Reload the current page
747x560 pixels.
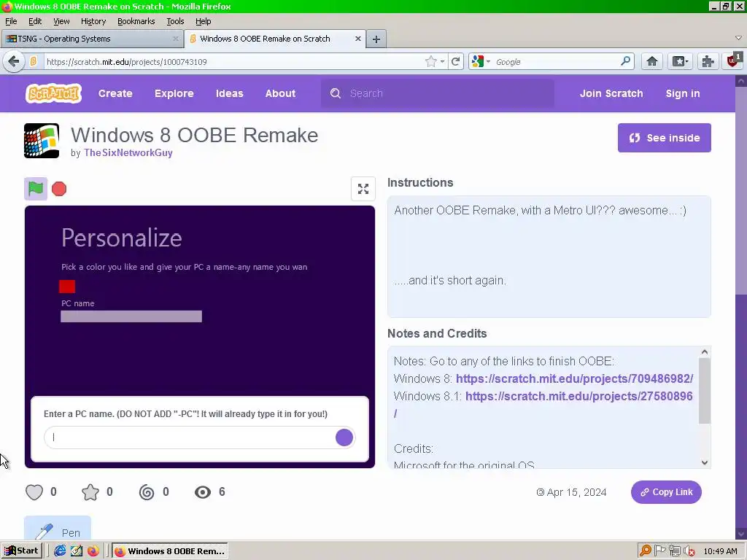(x=455, y=61)
